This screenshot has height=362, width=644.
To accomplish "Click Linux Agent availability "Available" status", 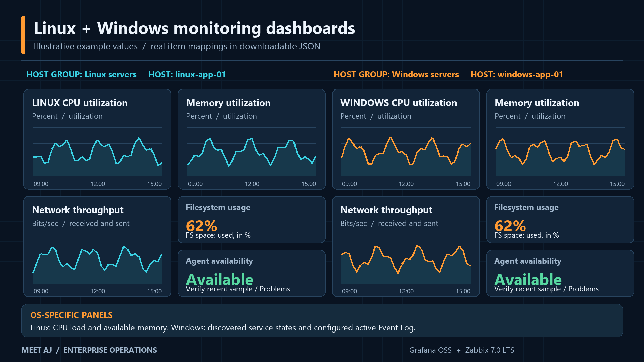I will pos(220,279).
